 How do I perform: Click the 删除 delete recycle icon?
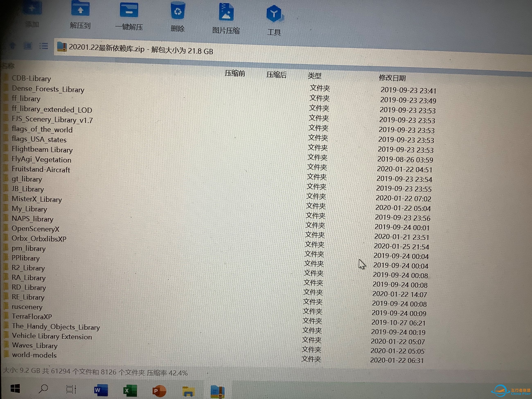pyautogui.click(x=178, y=11)
